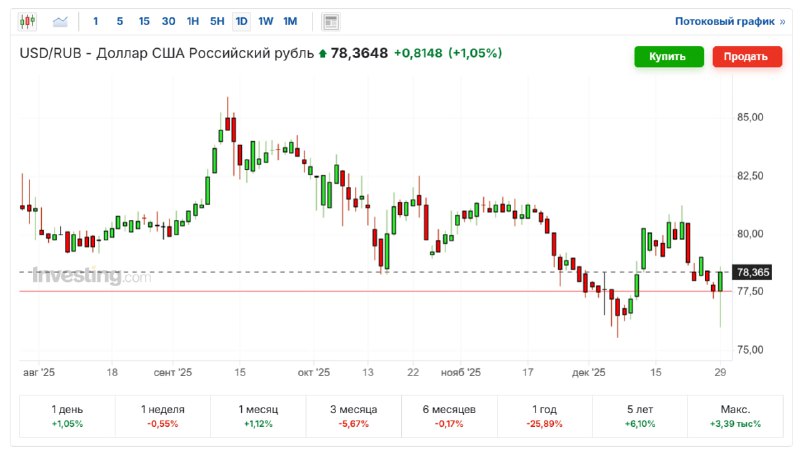Select the candlestick chart type icon

click(x=27, y=21)
